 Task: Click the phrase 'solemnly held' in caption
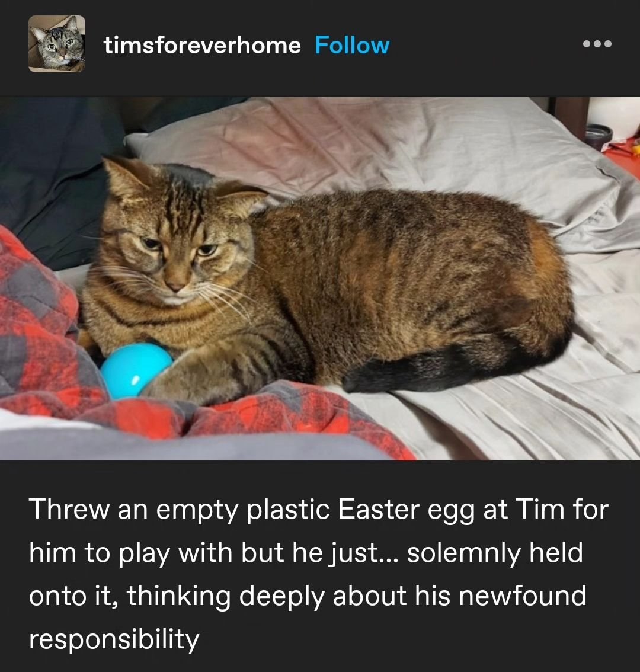[495, 552]
